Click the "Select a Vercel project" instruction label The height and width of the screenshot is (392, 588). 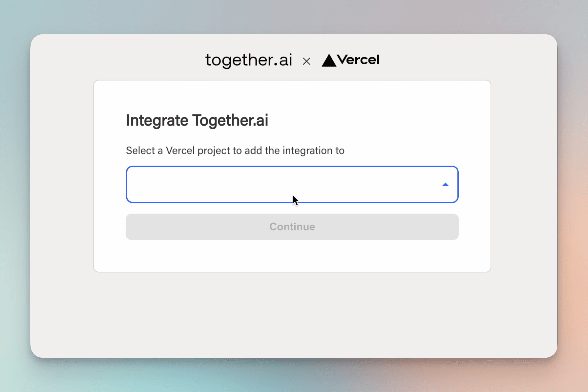[235, 151]
